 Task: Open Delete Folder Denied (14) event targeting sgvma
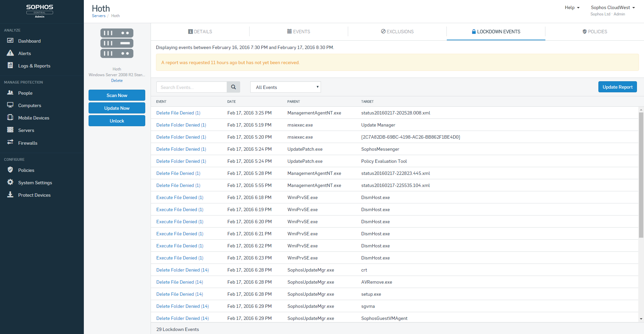click(182, 306)
